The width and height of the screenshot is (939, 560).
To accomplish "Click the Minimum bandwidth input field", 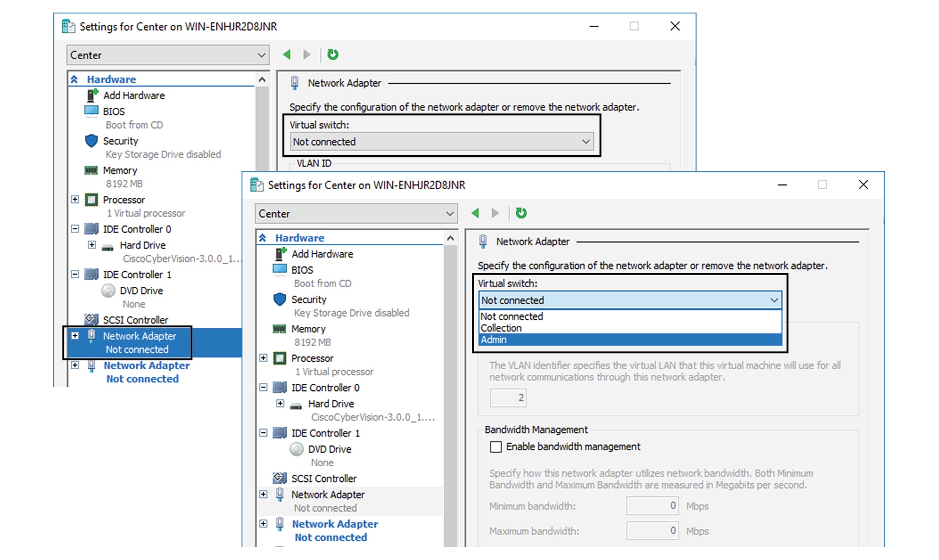I will point(652,505).
